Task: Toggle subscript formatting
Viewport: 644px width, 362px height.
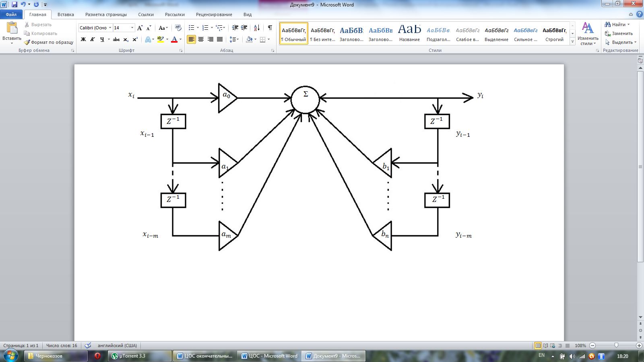Action: (126, 39)
